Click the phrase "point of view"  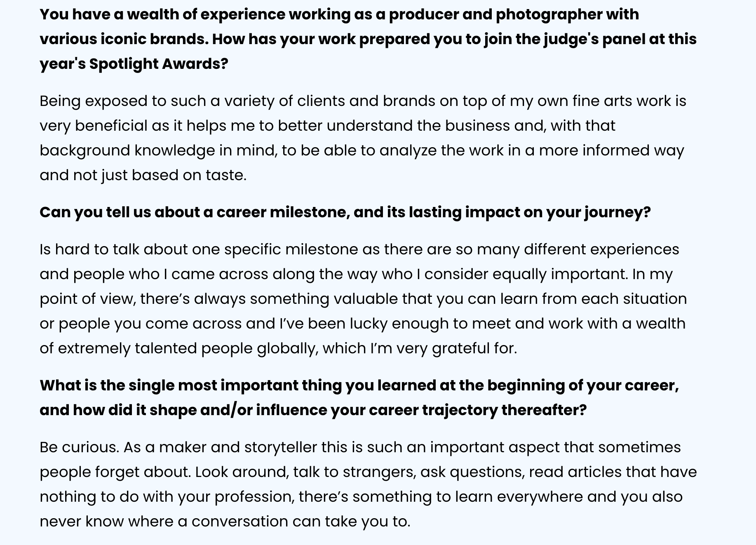coord(87,299)
